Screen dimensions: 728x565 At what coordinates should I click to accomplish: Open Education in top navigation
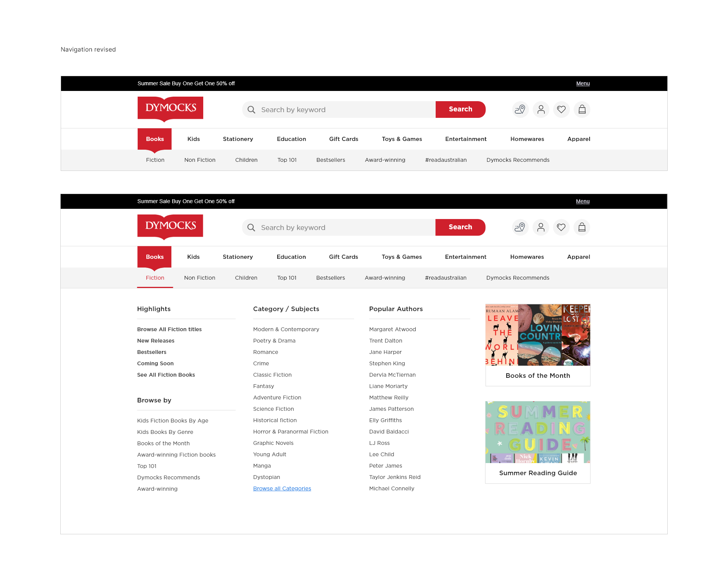click(x=291, y=139)
